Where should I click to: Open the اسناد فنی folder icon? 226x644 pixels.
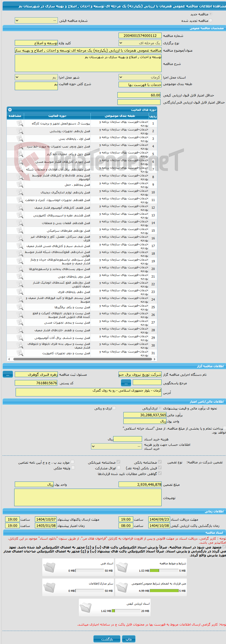(49, 567)
